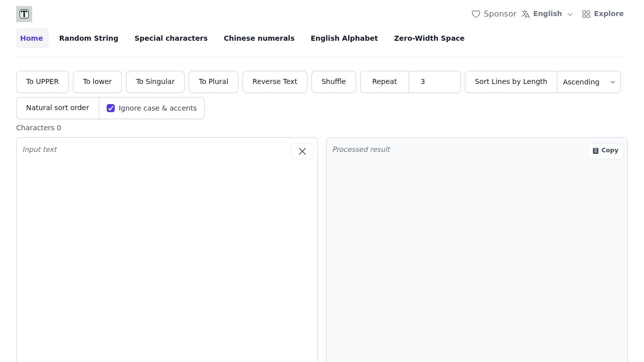Image resolution: width=644 pixels, height=362 pixels.
Task: Switch to the Random String tab
Action: 89,38
